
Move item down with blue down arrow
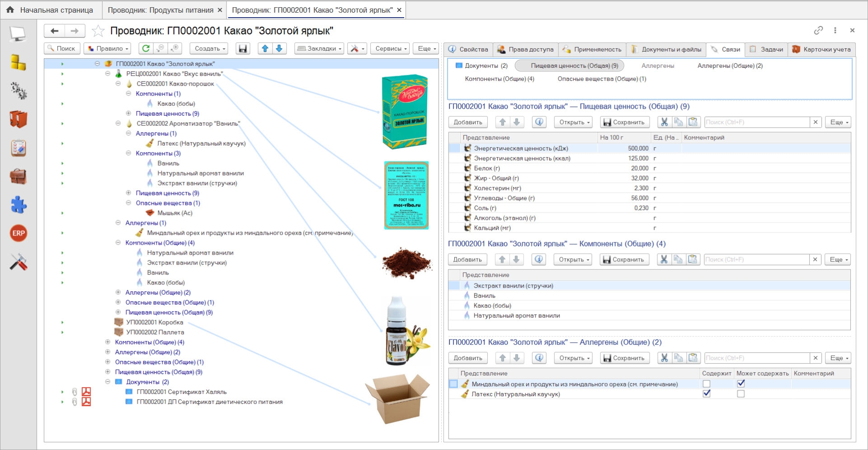point(279,48)
